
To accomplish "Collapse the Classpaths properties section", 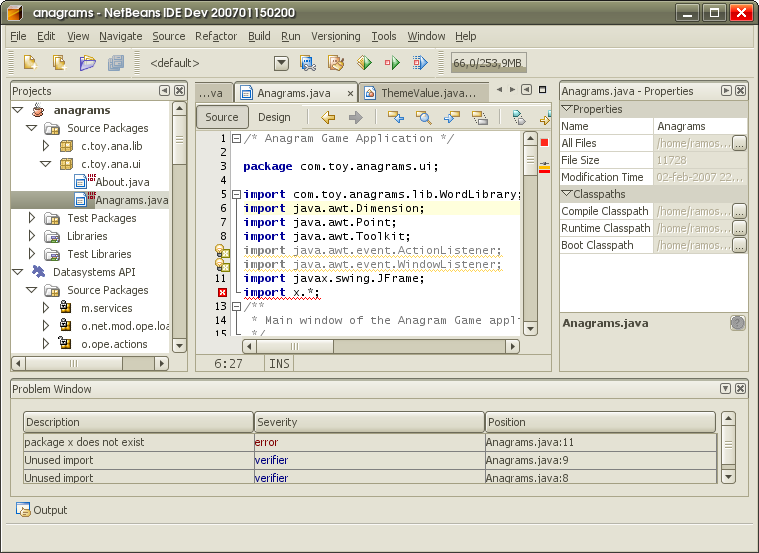I will pyautogui.click(x=566, y=194).
